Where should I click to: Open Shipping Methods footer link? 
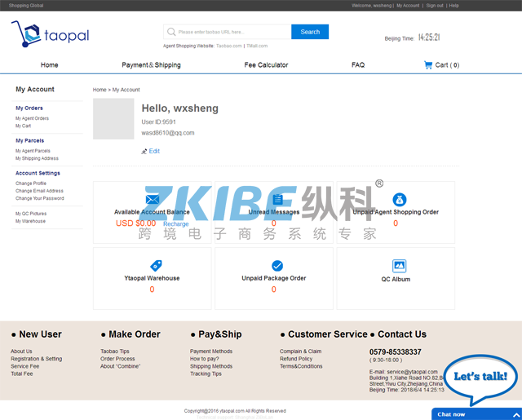pyautogui.click(x=211, y=366)
